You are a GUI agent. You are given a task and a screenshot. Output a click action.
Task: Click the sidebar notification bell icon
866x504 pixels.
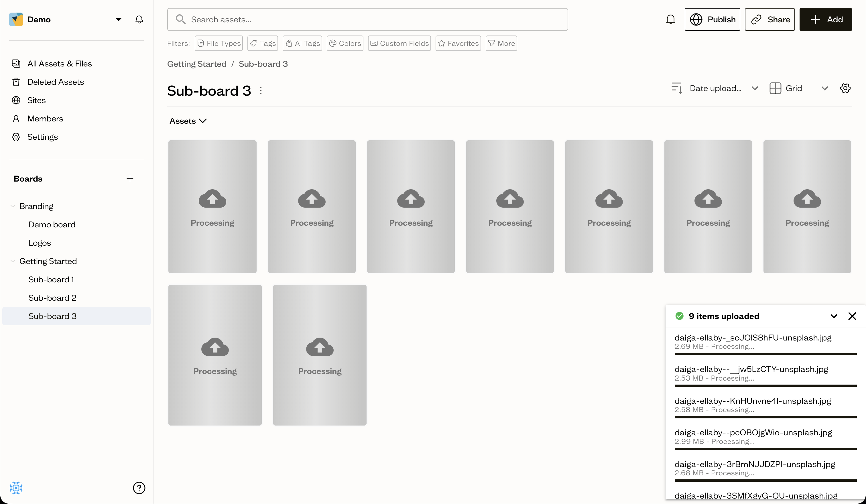click(x=139, y=19)
